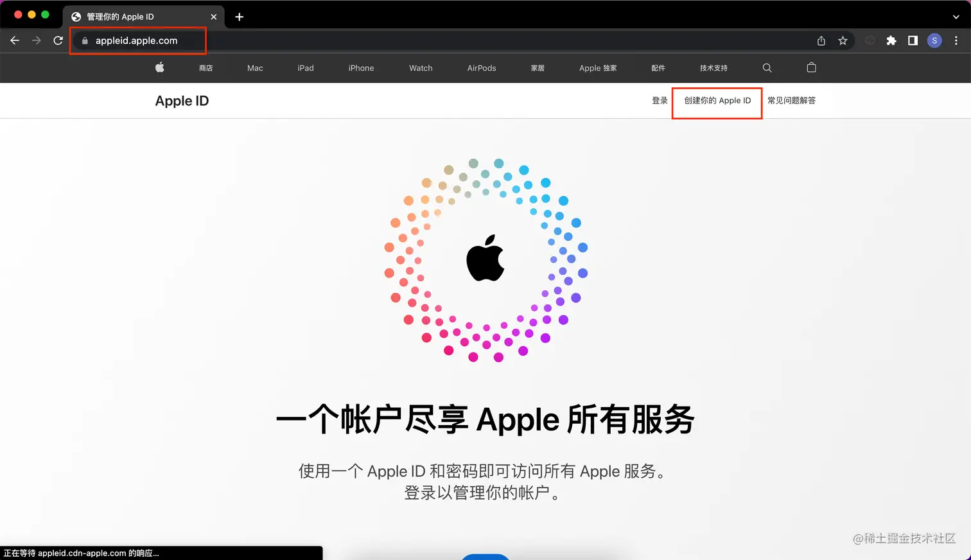This screenshot has height=560, width=971.
Task: Open the iPad menu item
Action: pyautogui.click(x=306, y=68)
